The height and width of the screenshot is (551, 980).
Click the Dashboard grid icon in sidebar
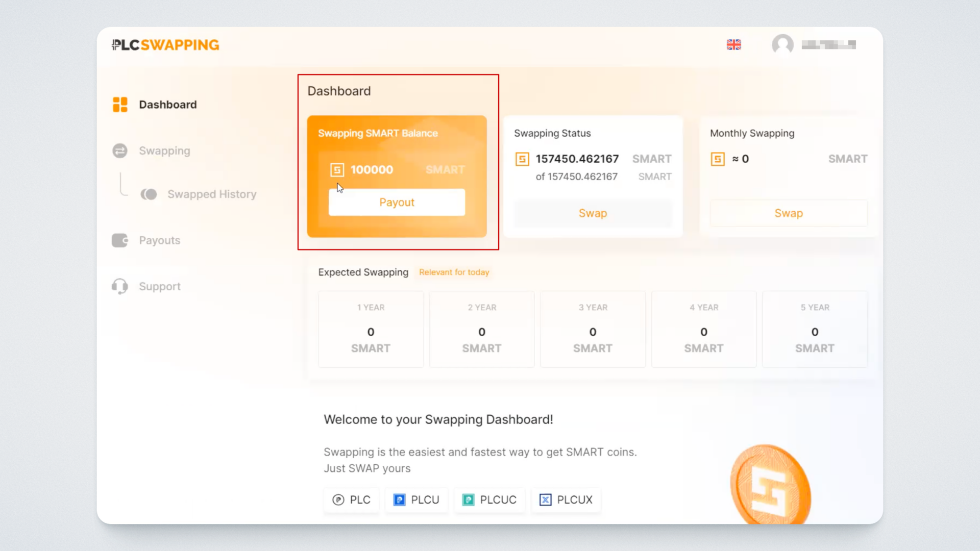[x=120, y=105]
